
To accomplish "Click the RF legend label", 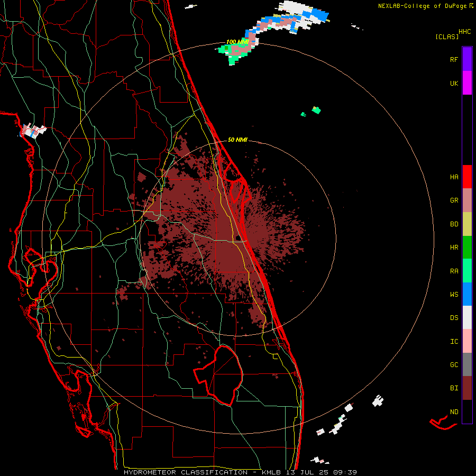I will [454, 59].
